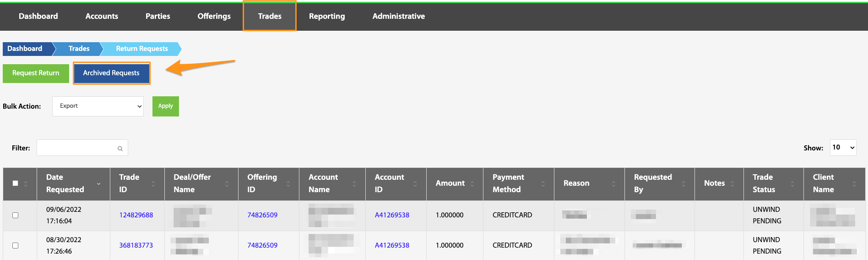This screenshot has height=260, width=868.
Task: Focus the Filter text input
Action: (82, 148)
